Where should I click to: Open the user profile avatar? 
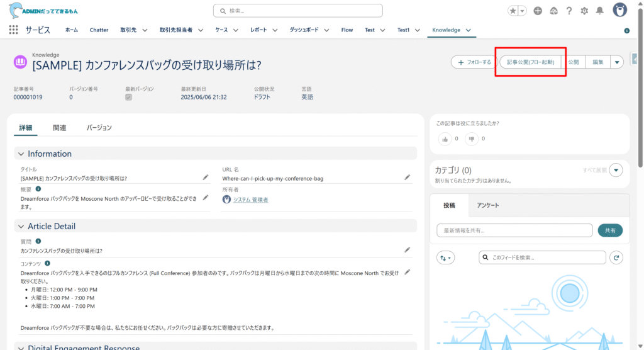pyautogui.click(x=619, y=10)
